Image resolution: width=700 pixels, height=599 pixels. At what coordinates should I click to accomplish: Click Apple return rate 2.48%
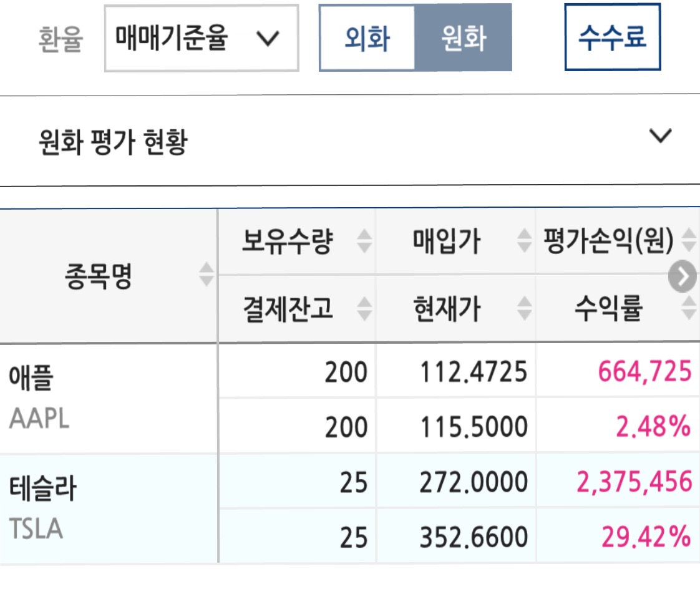pyautogui.click(x=653, y=426)
